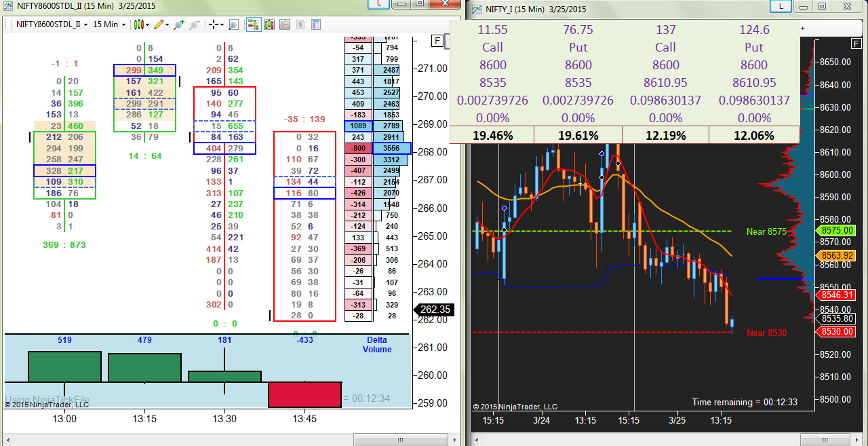Click the greyed zoom out icon

(x=194, y=24)
